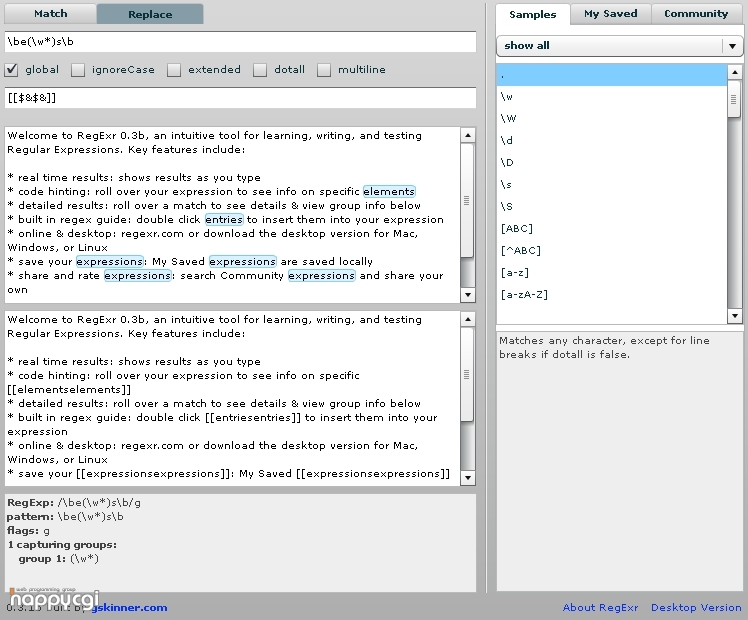Click the highlighted 'entries' match

pyautogui.click(x=224, y=220)
